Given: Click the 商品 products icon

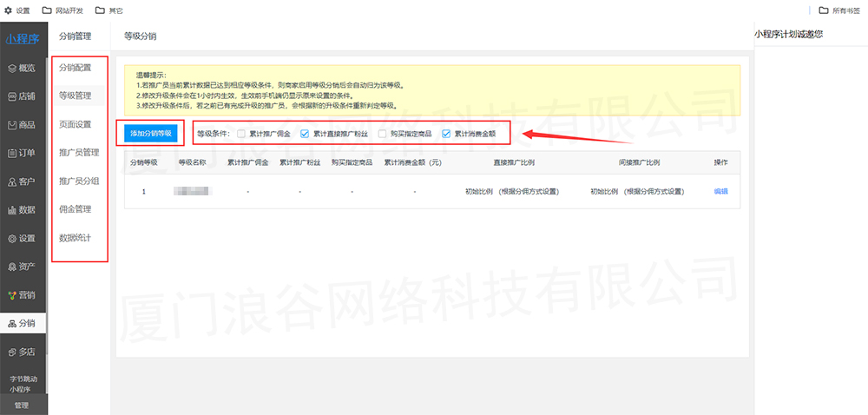Looking at the screenshot, I should click(x=11, y=125).
